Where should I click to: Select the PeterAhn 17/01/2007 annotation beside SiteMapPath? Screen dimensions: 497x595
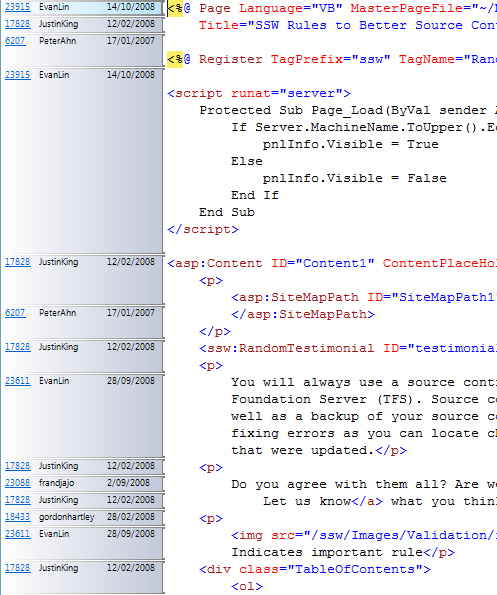point(82,321)
